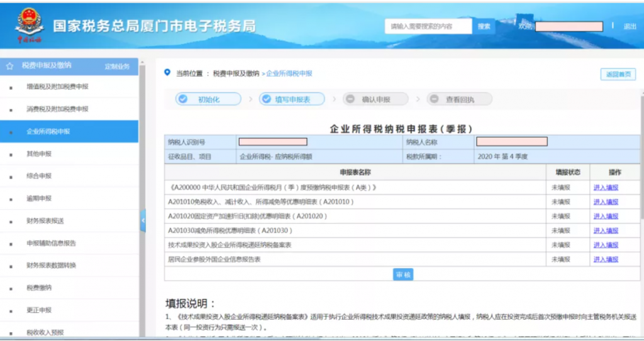Click 退出 to log out
The width and height of the screenshot is (644, 341).
630,26
